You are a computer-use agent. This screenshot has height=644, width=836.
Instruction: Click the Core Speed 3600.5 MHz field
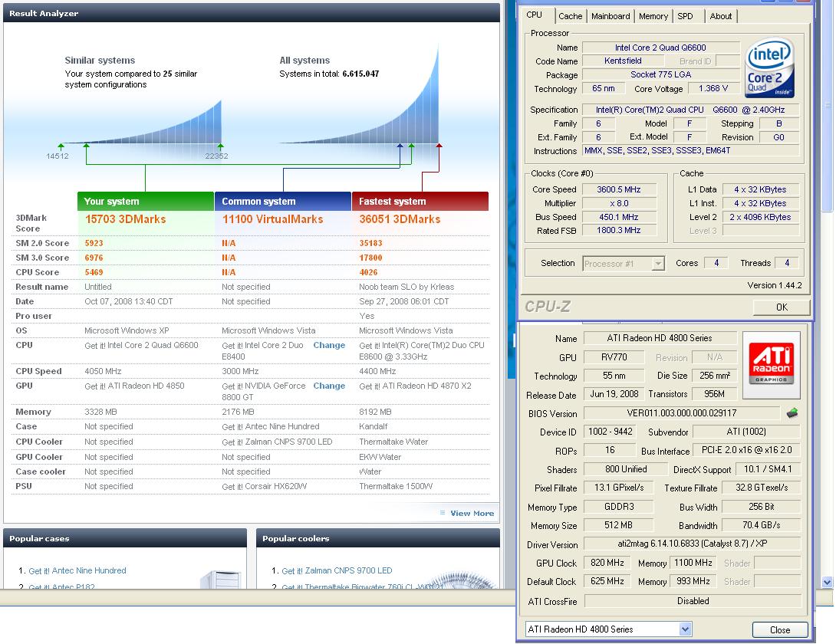click(619, 190)
